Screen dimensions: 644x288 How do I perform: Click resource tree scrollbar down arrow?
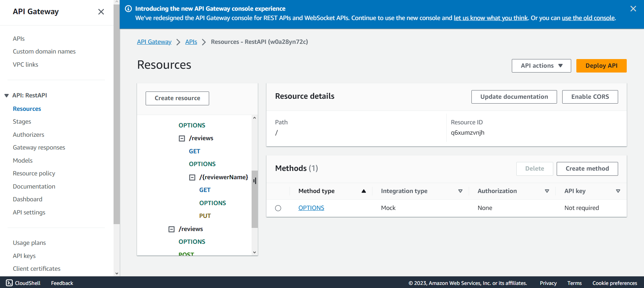click(254, 252)
